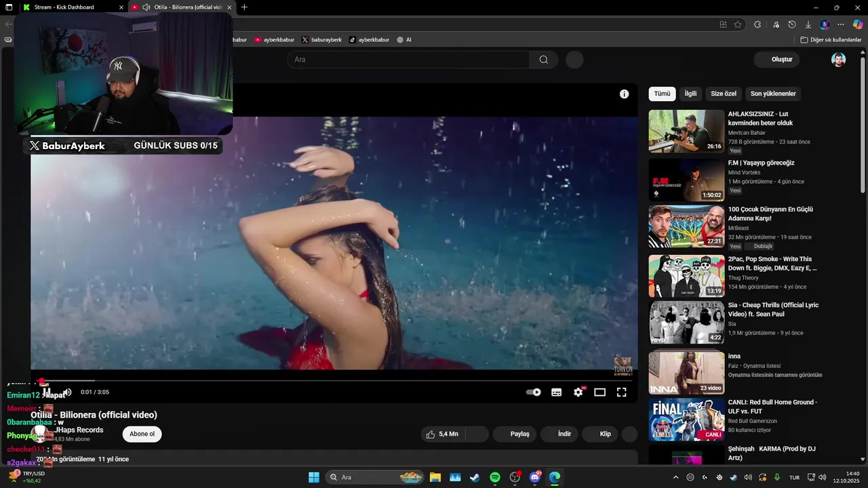Open the 'inna' playlist with 23 videos

686,373
